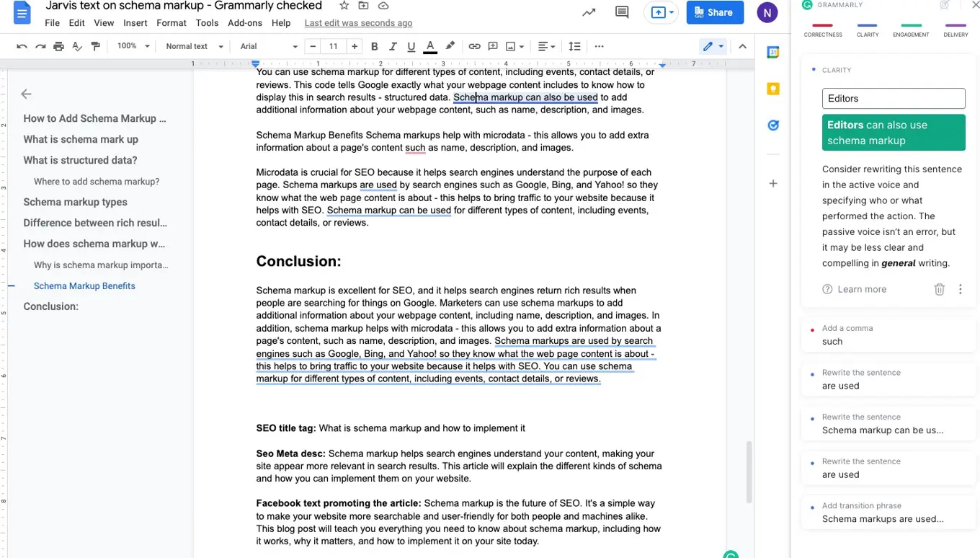Open the comment history icon
Screen dimensions: 980x558
621,12
